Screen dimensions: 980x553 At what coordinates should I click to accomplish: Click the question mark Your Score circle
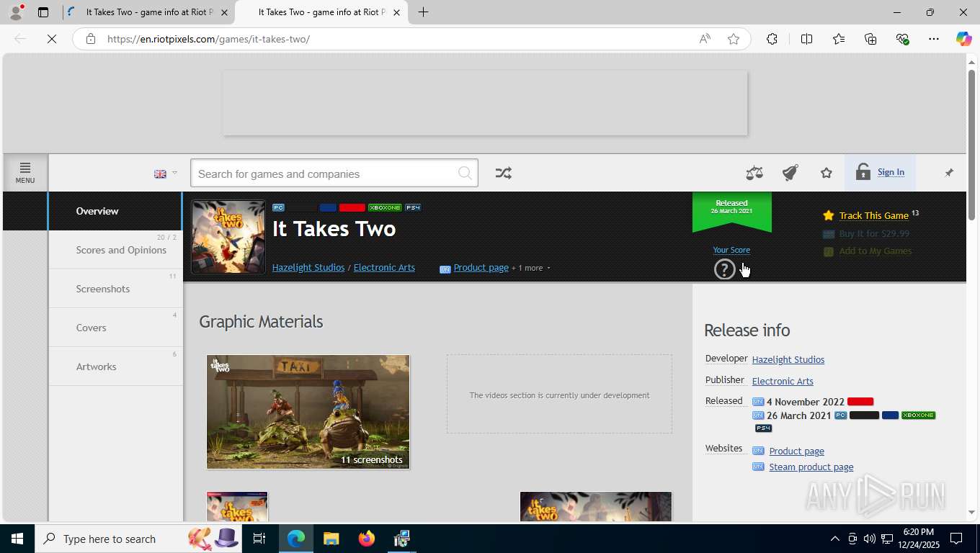point(724,269)
